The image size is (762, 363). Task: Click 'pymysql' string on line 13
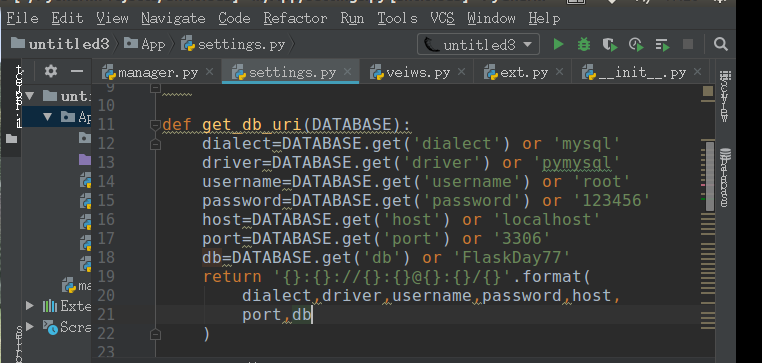tap(577, 163)
